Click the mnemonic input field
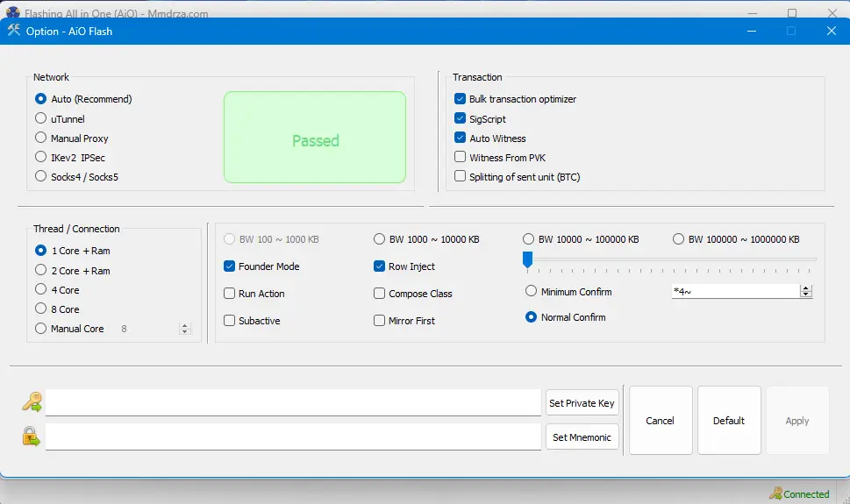The height and width of the screenshot is (504, 850). pyautogui.click(x=293, y=437)
